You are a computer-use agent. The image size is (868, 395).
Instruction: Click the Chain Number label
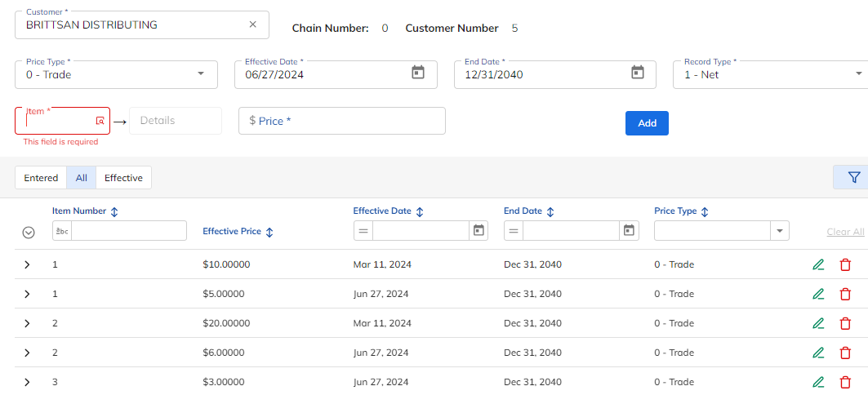[x=331, y=29]
